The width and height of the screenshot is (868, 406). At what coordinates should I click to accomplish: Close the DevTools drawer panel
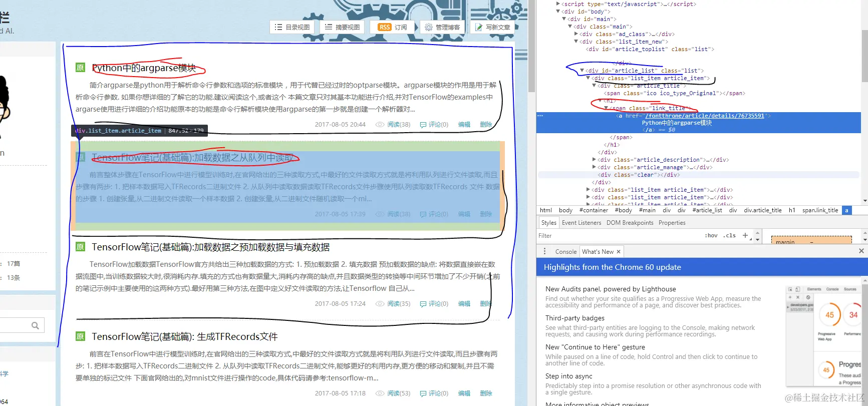click(x=861, y=251)
